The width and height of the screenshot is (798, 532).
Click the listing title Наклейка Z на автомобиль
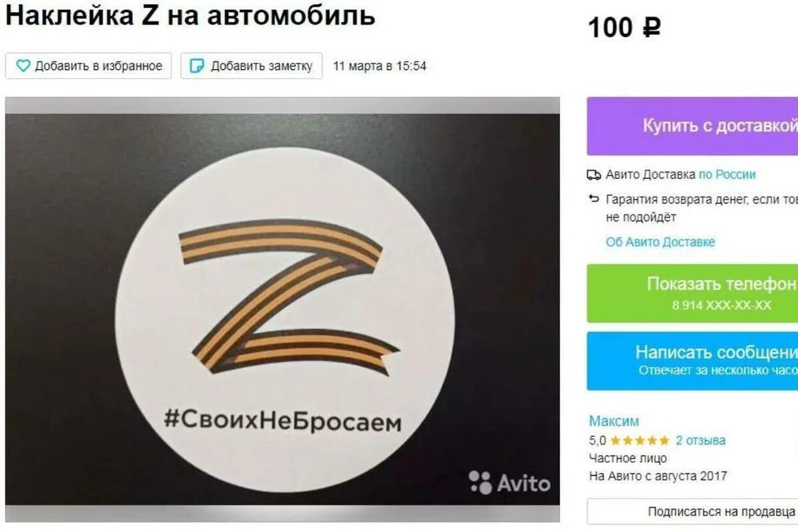pyautogui.click(x=190, y=15)
